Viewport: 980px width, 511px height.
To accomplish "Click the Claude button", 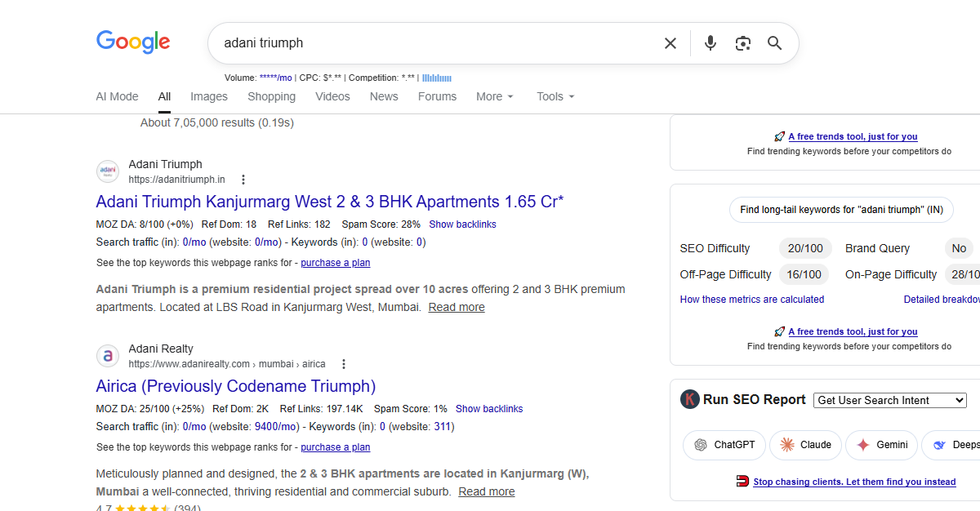I will (x=805, y=445).
